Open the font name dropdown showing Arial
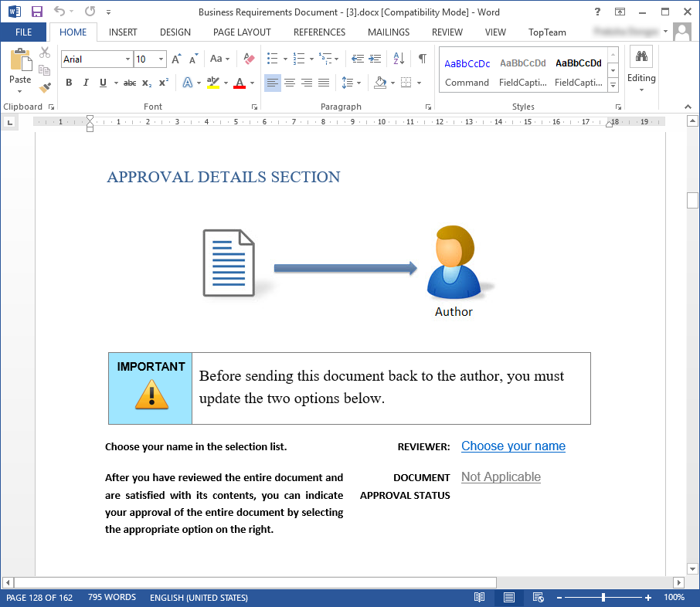 (127, 59)
